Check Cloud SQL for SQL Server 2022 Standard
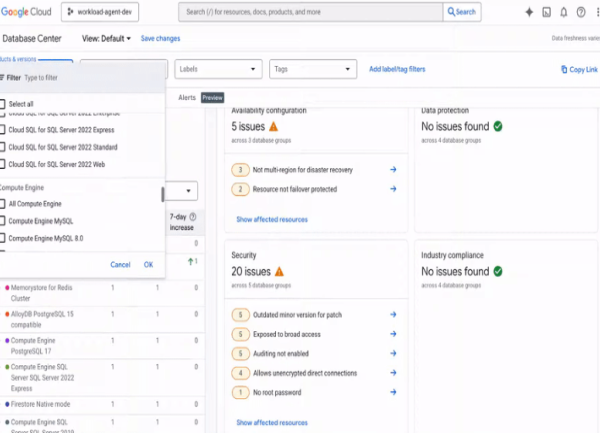This screenshot has height=433, width=600. pos(2,147)
